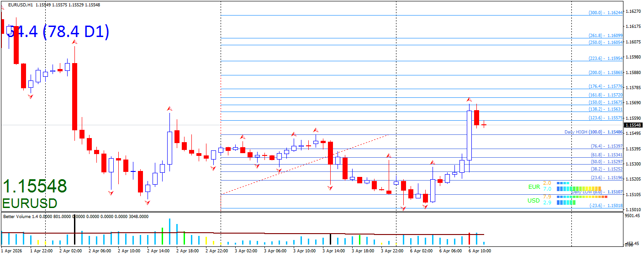644x256 pixels.
Task: Click the (176.4) - 1.15776 Fibonacci label
Action: pos(606,86)
